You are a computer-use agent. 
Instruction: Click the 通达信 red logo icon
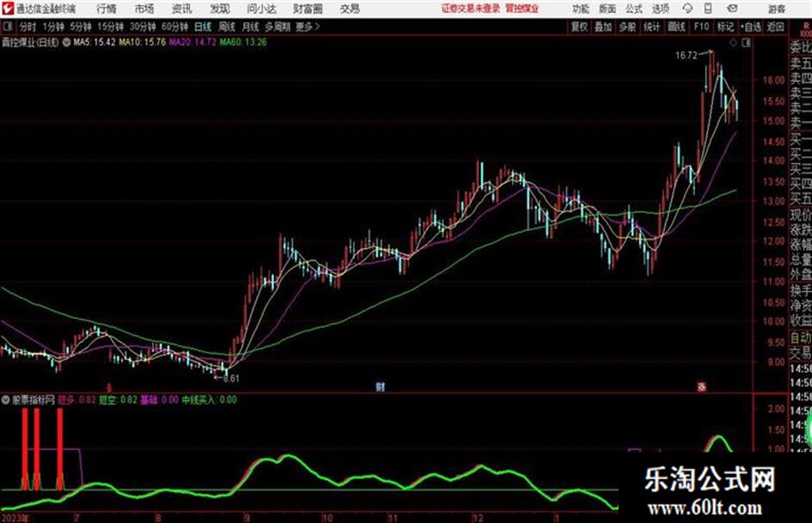tap(8, 9)
